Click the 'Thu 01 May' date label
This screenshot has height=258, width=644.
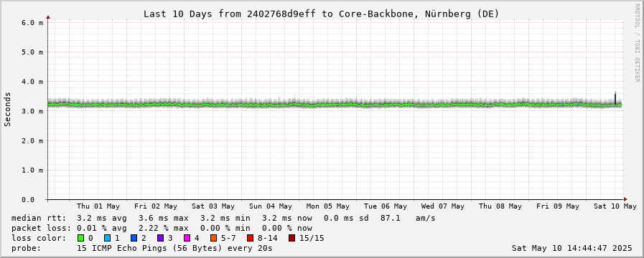pos(98,206)
